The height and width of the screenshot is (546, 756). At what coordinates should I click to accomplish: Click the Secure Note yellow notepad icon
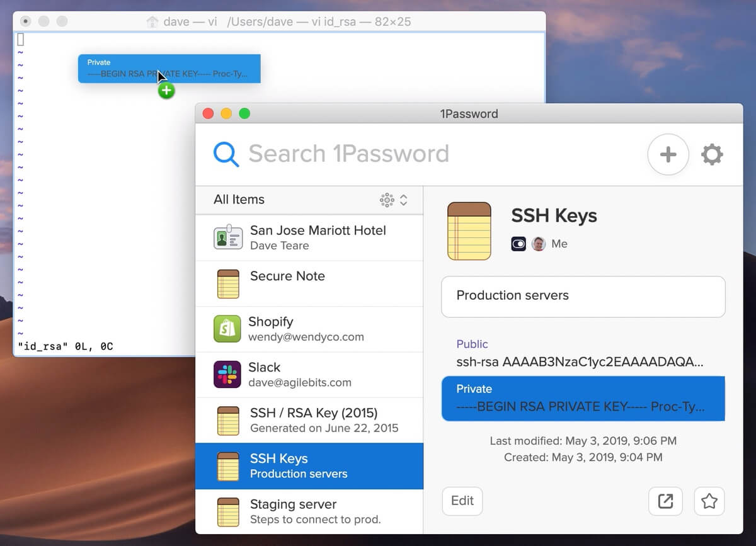point(227,283)
